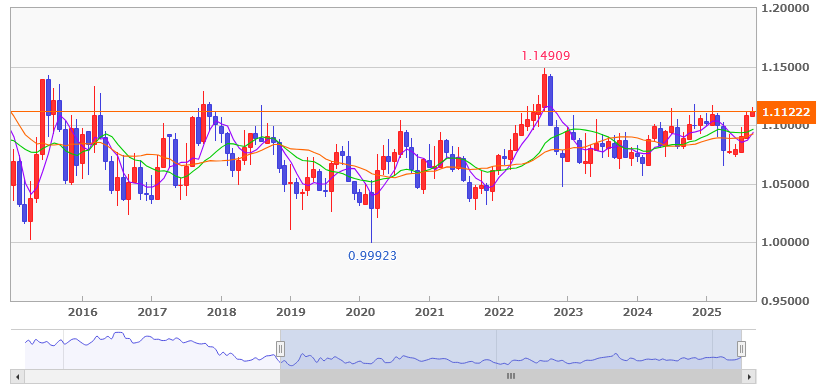Screen dimensions: 820x392
Task: Click the 2024 x-axis year label
Action: pyautogui.click(x=637, y=313)
